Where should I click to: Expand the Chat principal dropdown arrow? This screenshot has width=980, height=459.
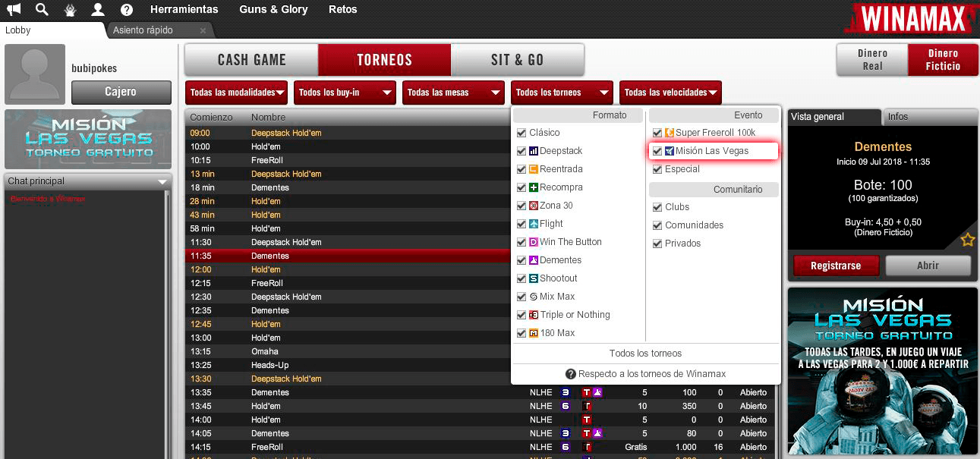point(162,182)
